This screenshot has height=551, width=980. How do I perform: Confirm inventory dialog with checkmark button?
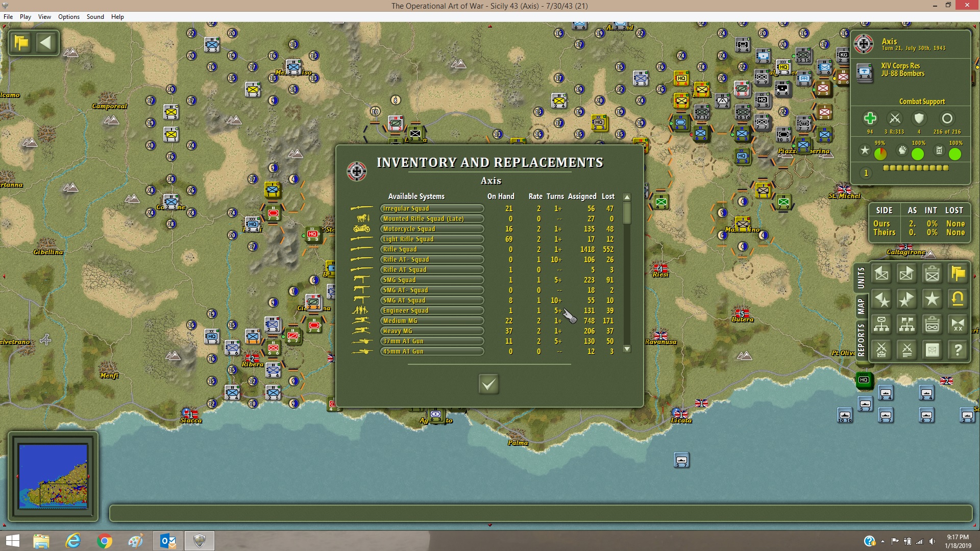coord(488,384)
